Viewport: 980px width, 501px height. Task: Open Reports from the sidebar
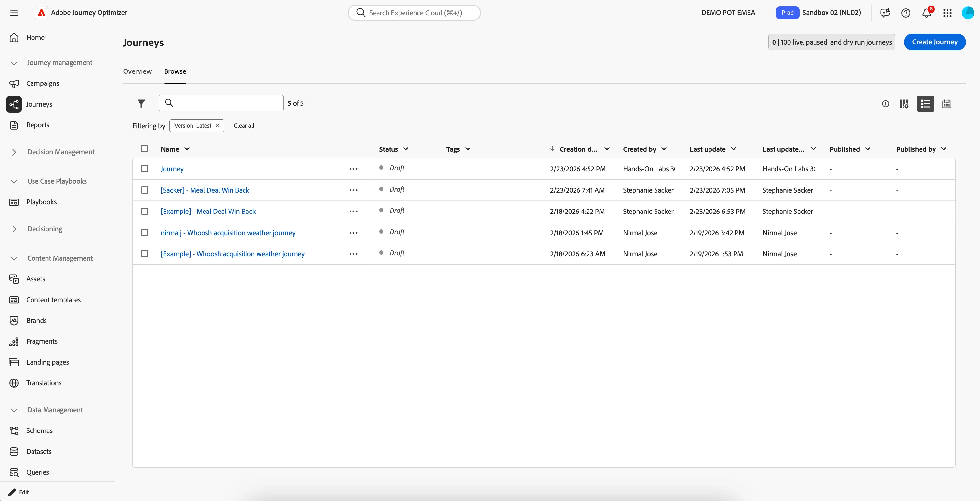[38, 125]
